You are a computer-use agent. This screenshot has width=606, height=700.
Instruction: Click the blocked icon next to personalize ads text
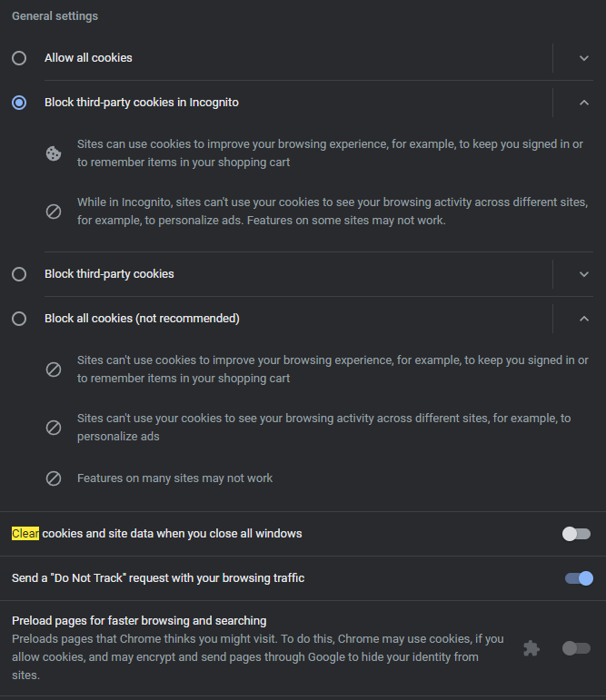(54, 428)
